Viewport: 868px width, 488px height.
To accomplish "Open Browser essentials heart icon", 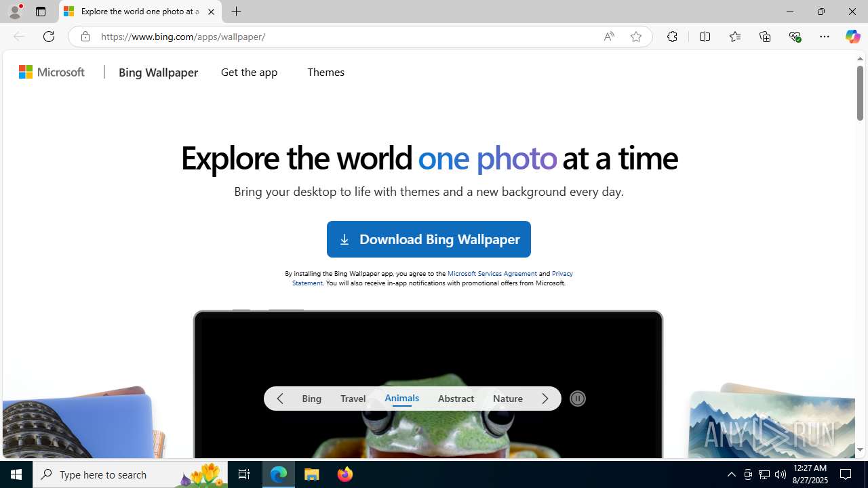I will pos(795,37).
